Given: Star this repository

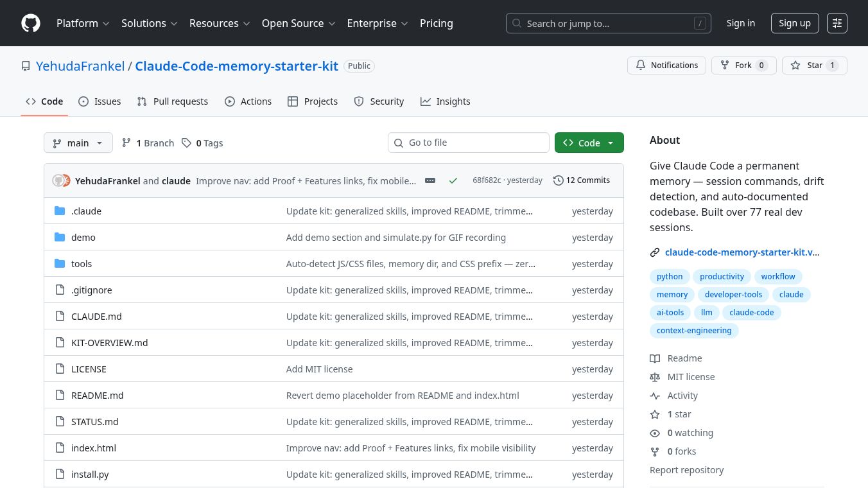Looking at the screenshot, I should pyautogui.click(x=814, y=65).
